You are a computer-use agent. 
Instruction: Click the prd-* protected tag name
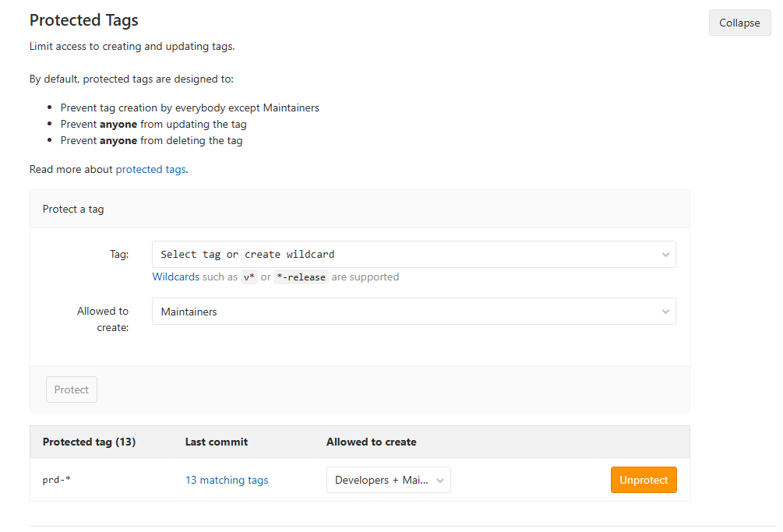[57, 480]
